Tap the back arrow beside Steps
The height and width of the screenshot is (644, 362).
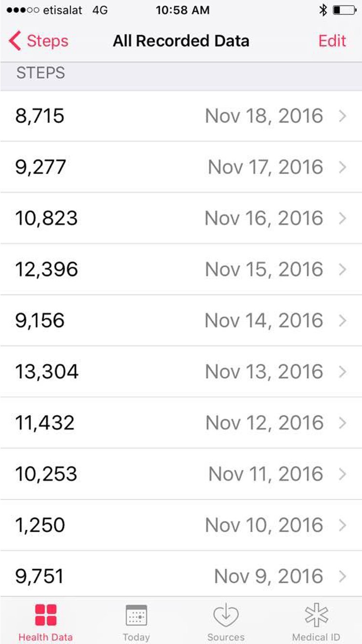coord(15,41)
